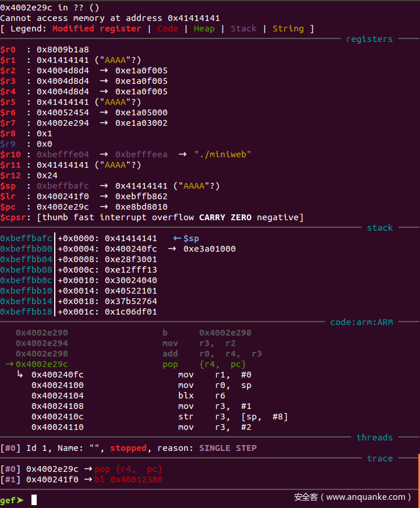Click the stack address 0xbeffbb18
The width and height of the screenshot is (420, 508).
26,312
